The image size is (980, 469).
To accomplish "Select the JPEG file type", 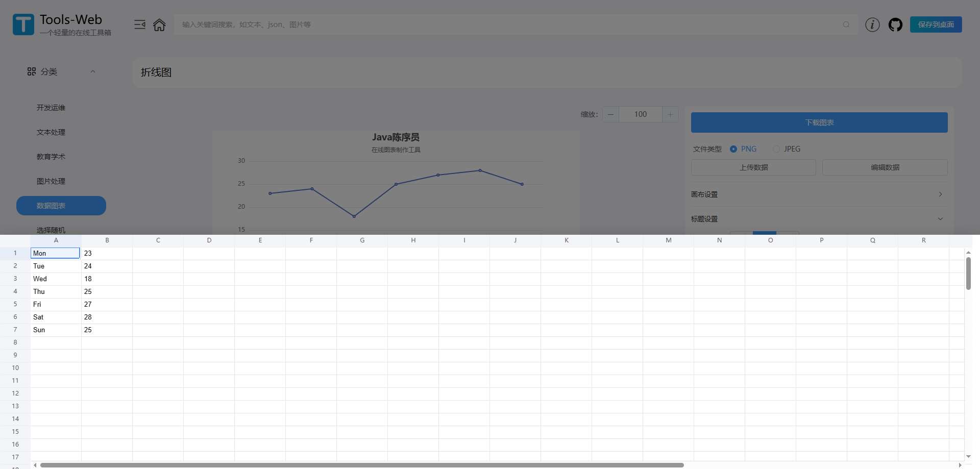I will pyautogui.click(x=776, y=149).
